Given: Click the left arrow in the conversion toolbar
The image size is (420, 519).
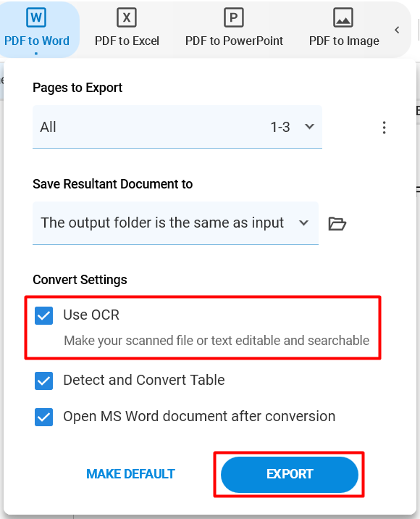Looking at the screenshot, I should (397, 30).
